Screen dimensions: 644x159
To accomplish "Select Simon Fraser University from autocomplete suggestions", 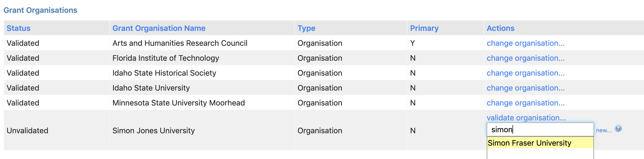I will click(530, 143).
